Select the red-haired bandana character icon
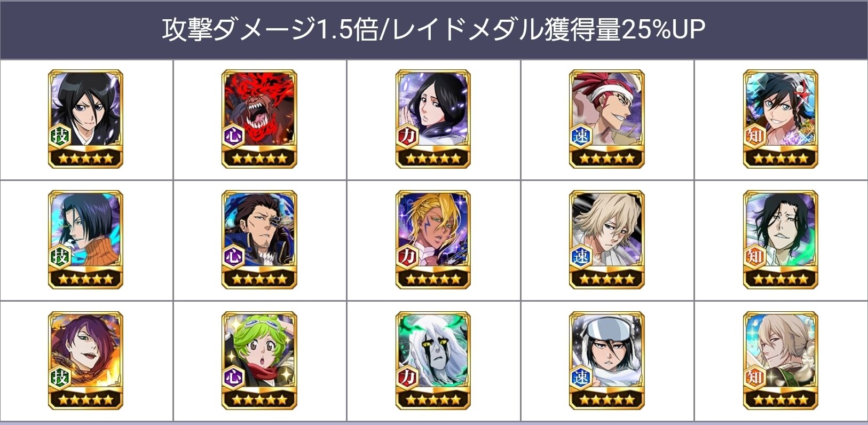868x425 pixels. click(607, 119)
